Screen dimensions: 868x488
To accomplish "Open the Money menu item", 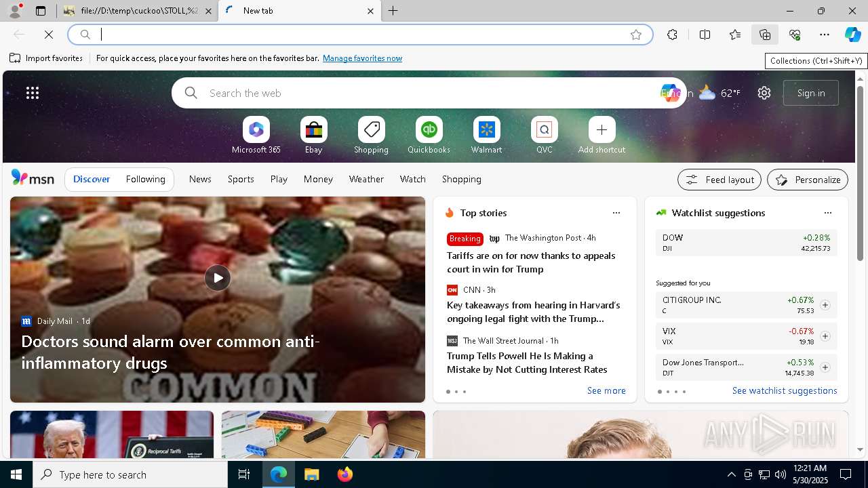I will click(x=318, y=179).
